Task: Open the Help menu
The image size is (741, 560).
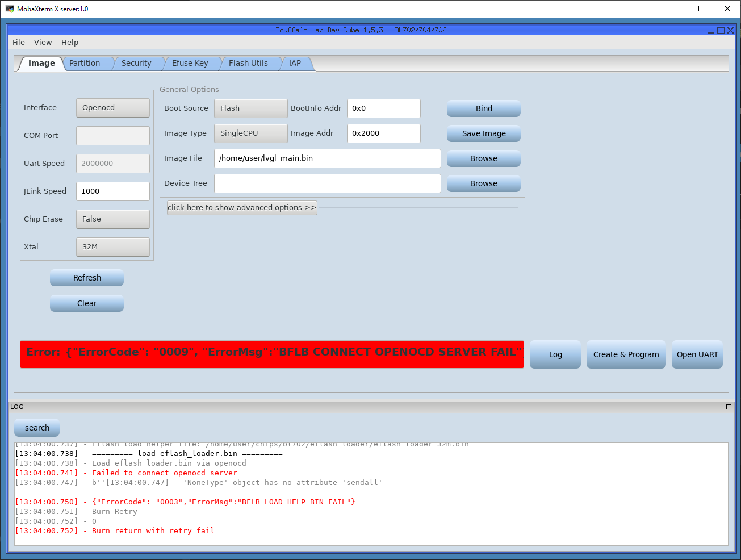Action: pyautogui.click(x=70, y=43)
